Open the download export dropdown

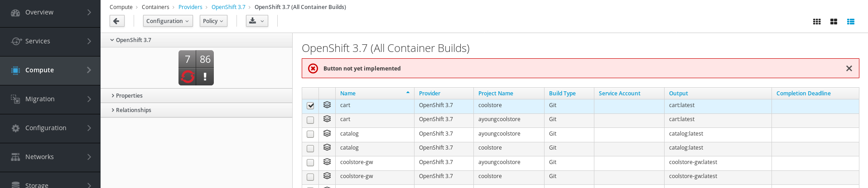pos(257,21)
